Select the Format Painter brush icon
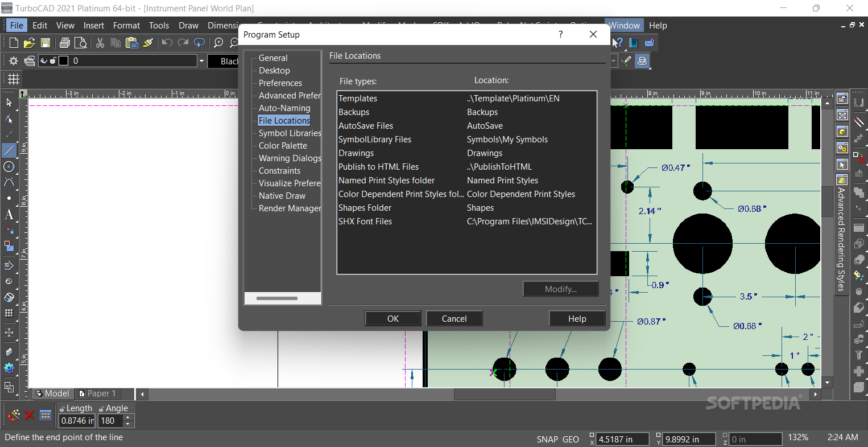This screenshot has width=868, height=447. point(148,43)
